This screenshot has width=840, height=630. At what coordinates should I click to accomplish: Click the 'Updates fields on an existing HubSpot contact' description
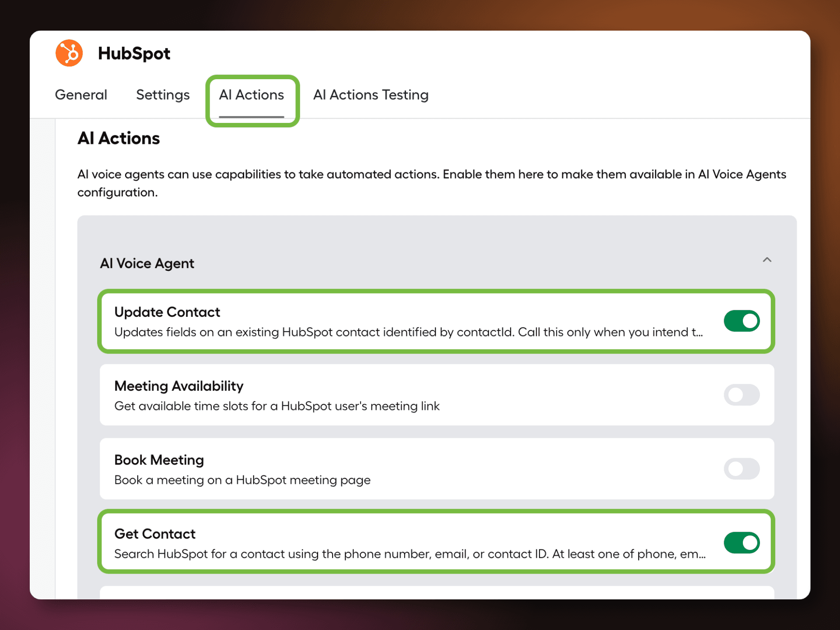point(409,332)
